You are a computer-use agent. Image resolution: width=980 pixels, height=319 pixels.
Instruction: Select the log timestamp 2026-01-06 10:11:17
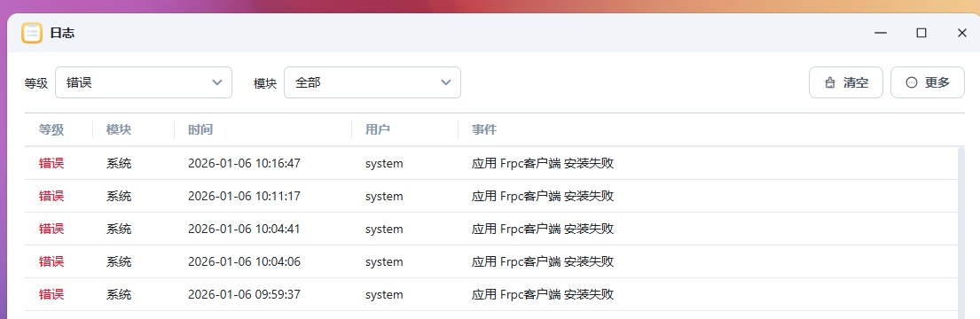[245, 196]
